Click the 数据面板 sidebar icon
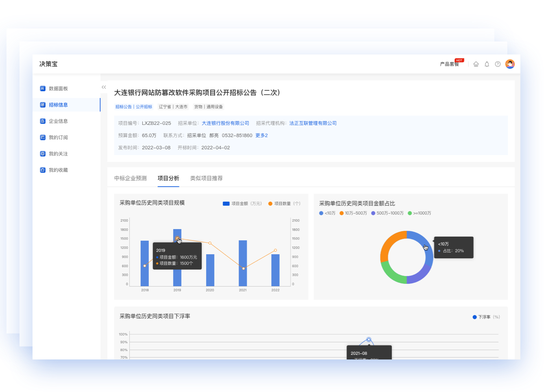This screenshot has width=548, height=392. point(43,88)
